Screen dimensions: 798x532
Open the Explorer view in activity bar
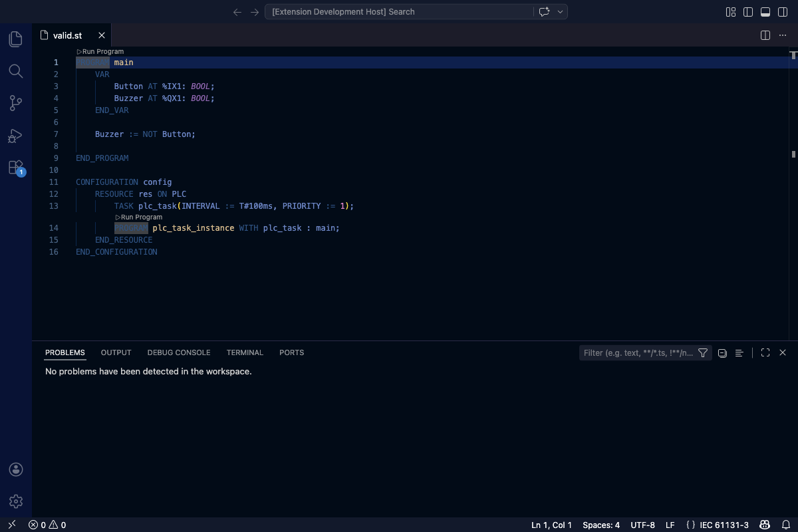tap(16, 39)
